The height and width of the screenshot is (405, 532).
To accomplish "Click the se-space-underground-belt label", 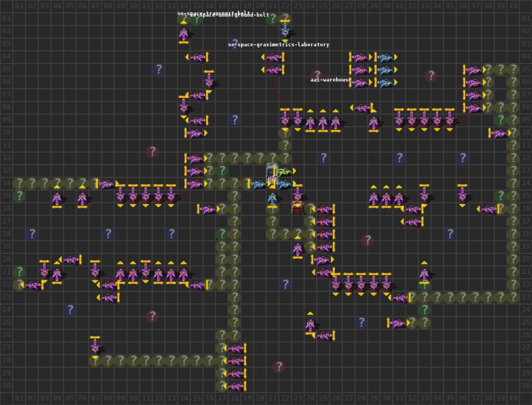I will [x=230, y=15].
